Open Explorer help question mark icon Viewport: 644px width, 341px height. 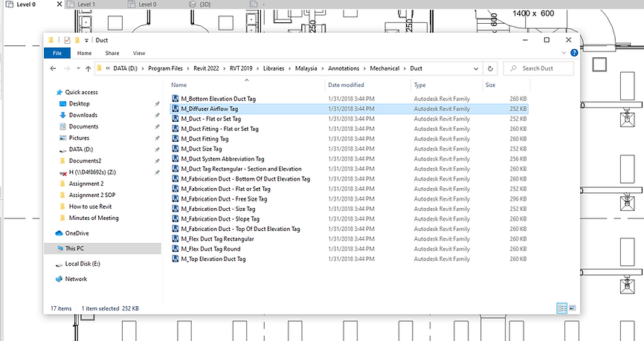click(x=574, y=53)
